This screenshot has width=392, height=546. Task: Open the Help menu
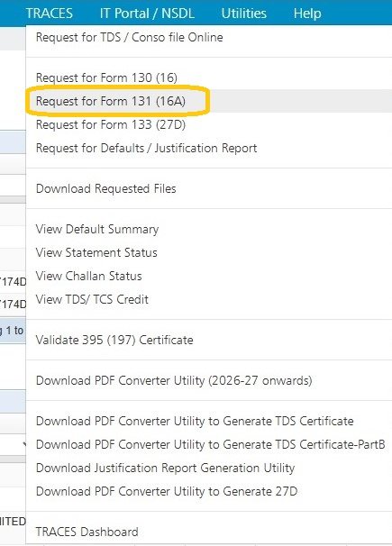(x=307, y=14)
